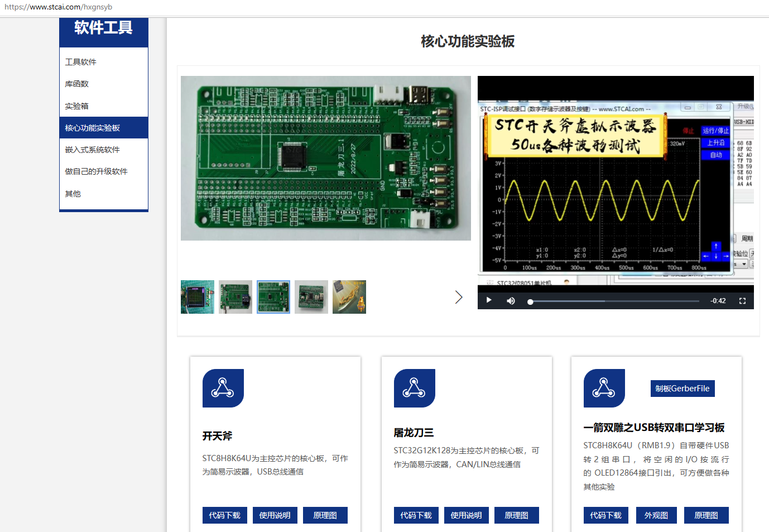Click the 一箭双雕 USB board card icon

point(604,388)
